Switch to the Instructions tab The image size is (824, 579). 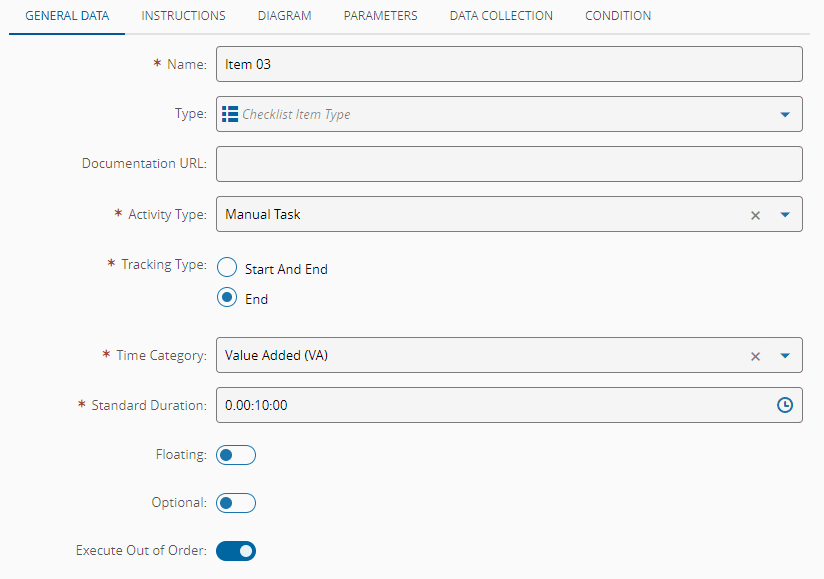(183, 16)
